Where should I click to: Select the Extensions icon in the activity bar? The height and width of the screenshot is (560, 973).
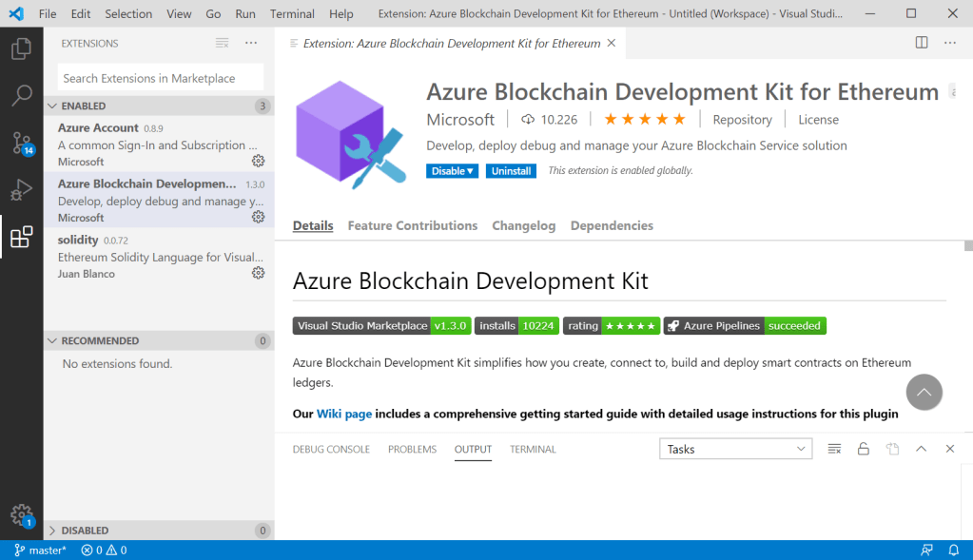[21, 238]
